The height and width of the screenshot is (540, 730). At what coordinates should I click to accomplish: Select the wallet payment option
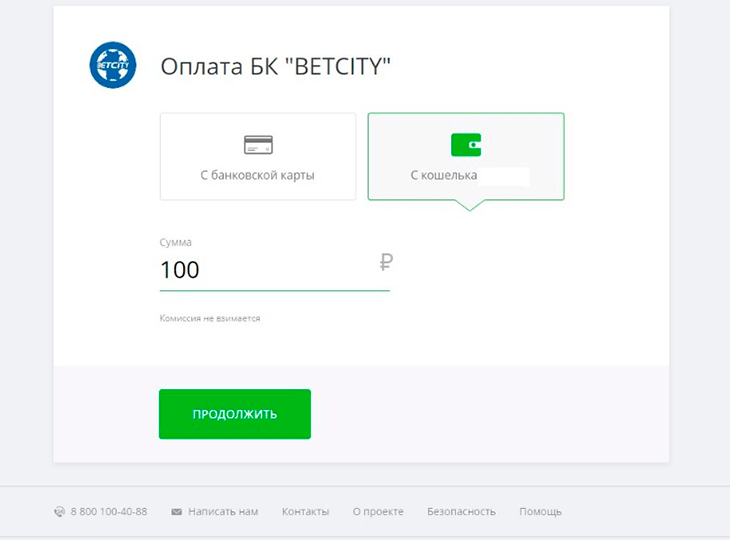point(466,156)
